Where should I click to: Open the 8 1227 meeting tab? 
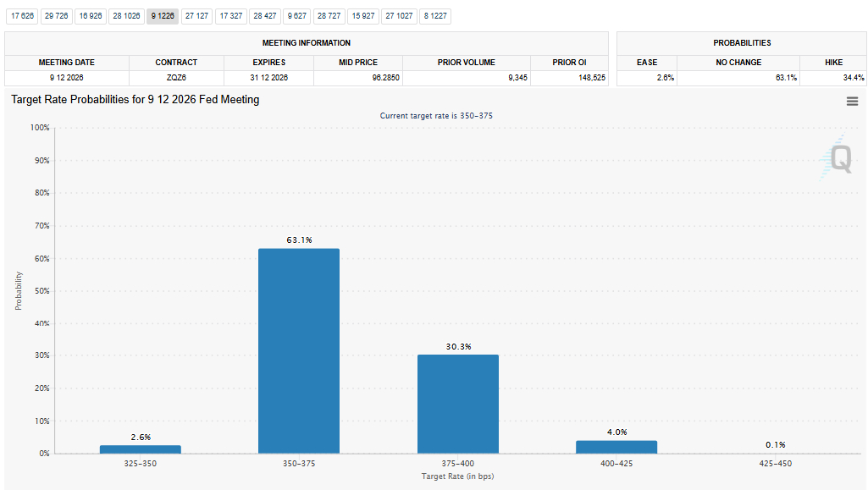click(x=435, y=16)
